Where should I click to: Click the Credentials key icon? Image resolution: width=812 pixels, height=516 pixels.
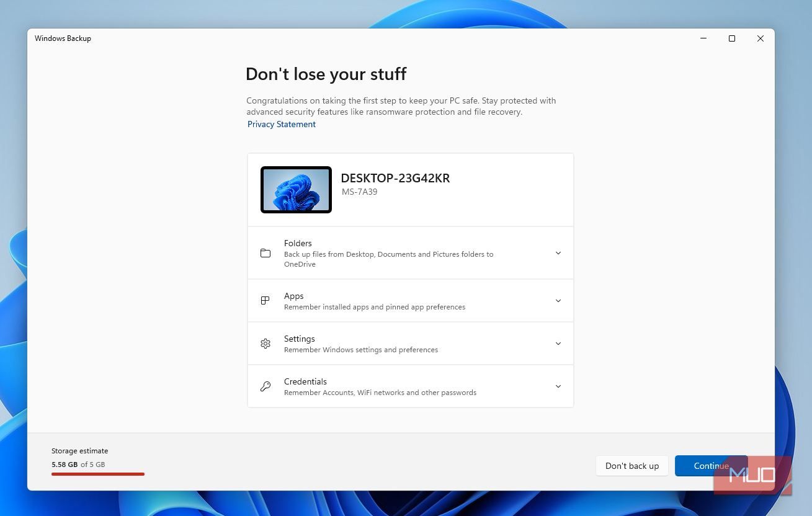[265, 386]
